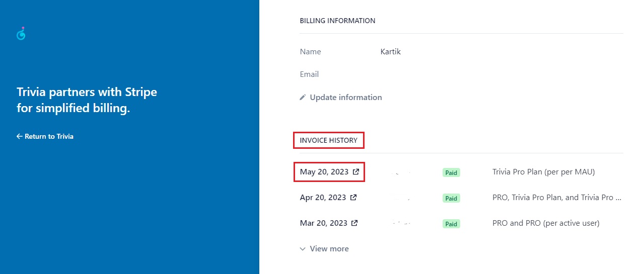The image size is (644, 274).
Task: Open external link icon for Mar 20, 2023 invoice
Action: [354, 223]
